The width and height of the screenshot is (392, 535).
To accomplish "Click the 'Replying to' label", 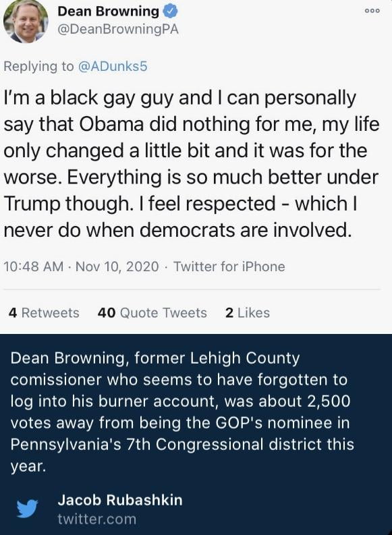I will [38, 66].
